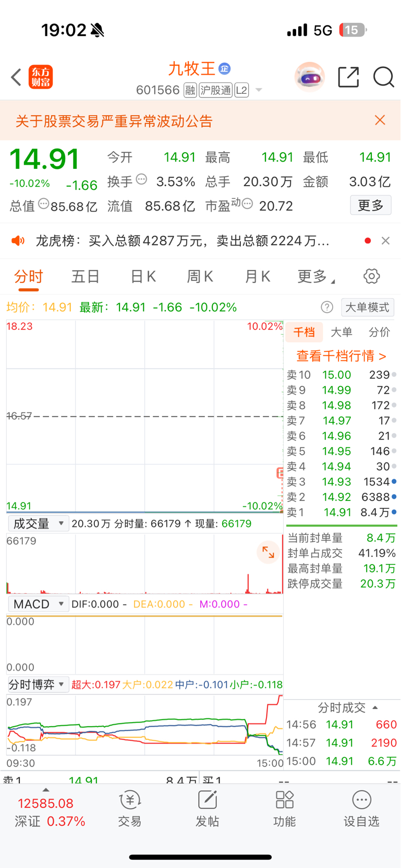The width and height of the screenshot is (401, 868).
Task: Tap the 融 margin tag
Action: (190, 91)
